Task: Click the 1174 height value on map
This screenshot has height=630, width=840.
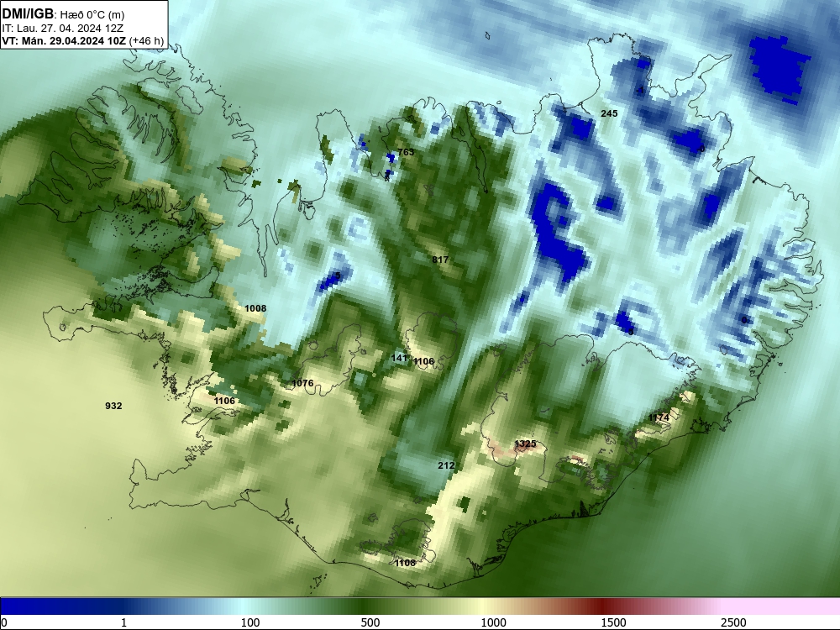Action: (659, 417)
